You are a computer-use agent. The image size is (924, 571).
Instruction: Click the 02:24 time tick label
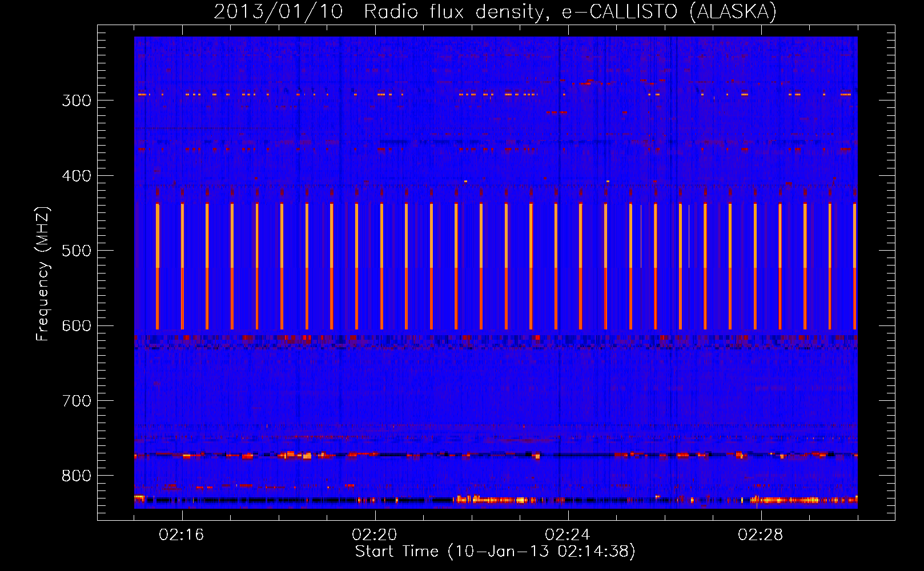568,535
